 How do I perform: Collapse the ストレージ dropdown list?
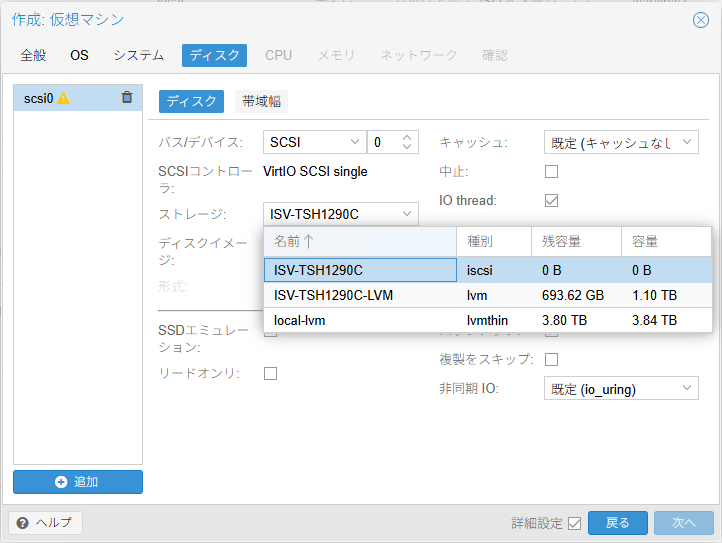(407, 214)
